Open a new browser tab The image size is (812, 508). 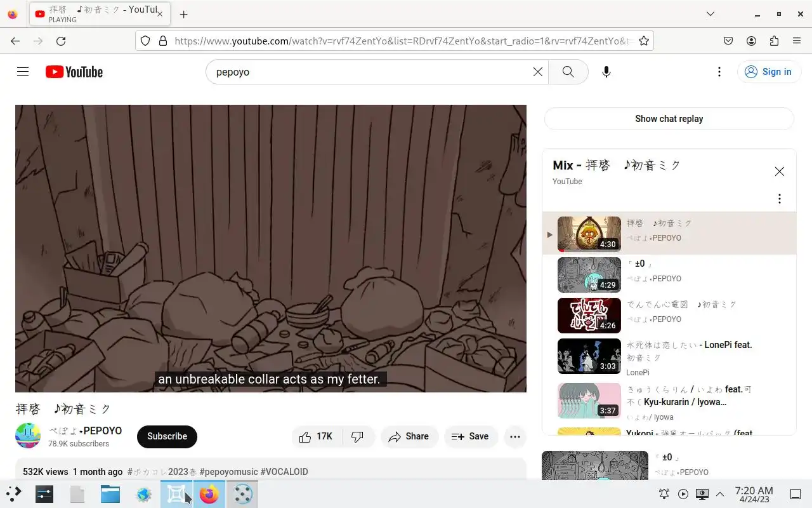point(183,14)
